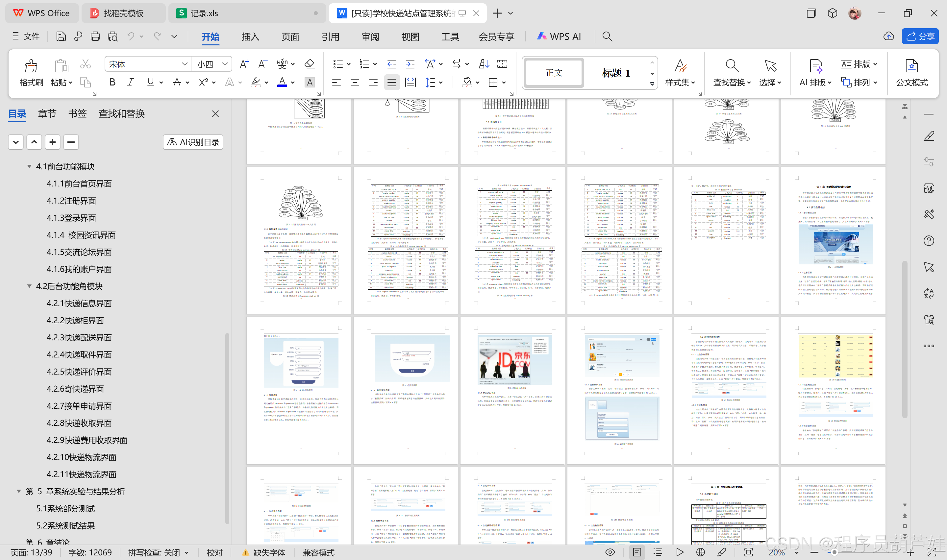Switch to the 插入 ribbon tab
Image resolution: width=947 pixels, height=560 pixels.
[250, 37]
